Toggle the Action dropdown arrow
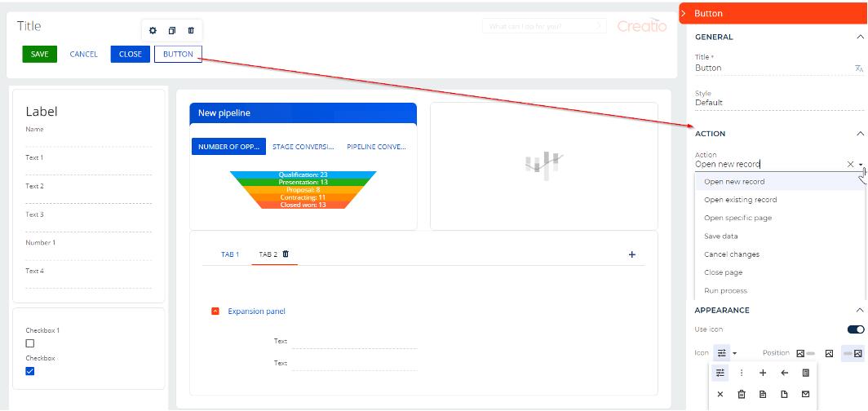The width and height of the screenshot is (868, 411). click(861, 164)
